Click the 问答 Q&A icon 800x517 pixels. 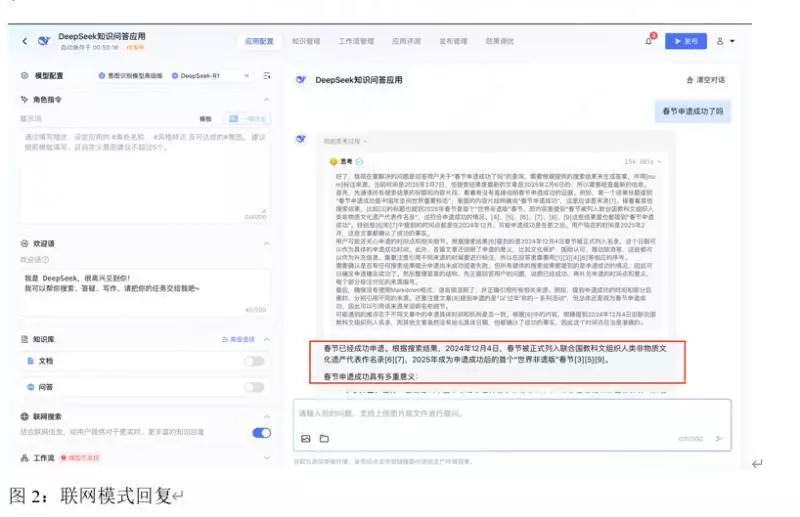tap(31, 387)
